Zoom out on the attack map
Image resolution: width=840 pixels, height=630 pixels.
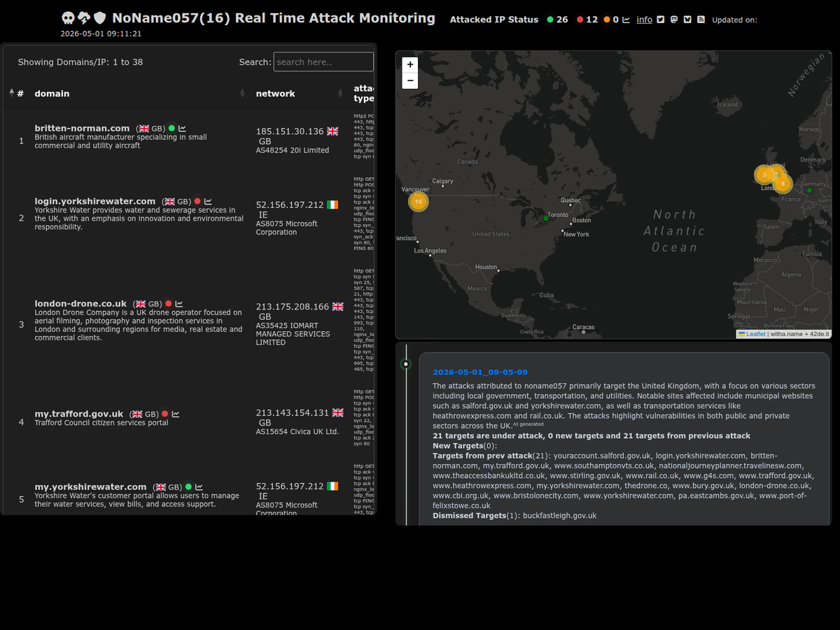[x=410, y=80]
